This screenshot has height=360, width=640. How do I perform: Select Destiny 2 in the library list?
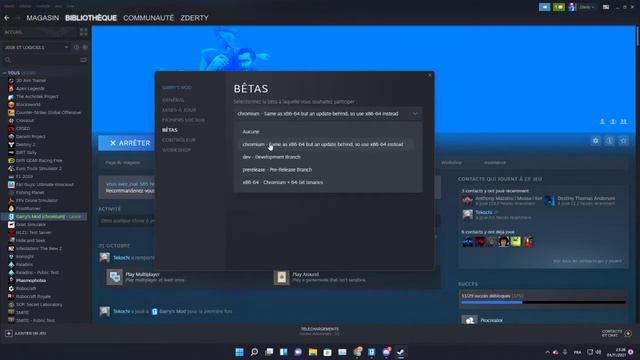click(x=25, y=144)
